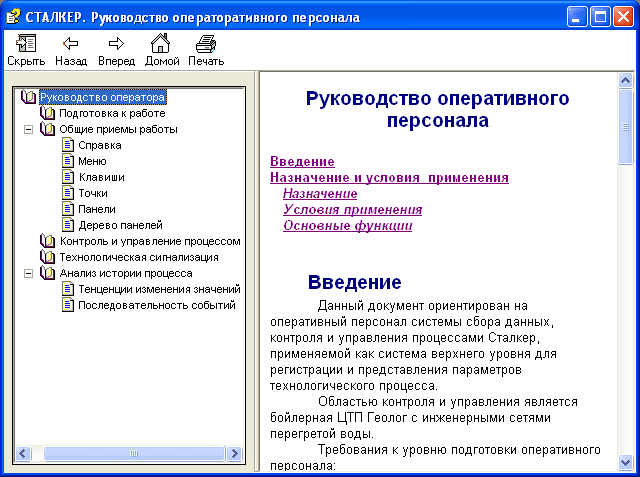
Task: Click the content pane vertical scrollbar thumb
Action: pyautogui.click(x=625, y=127)
